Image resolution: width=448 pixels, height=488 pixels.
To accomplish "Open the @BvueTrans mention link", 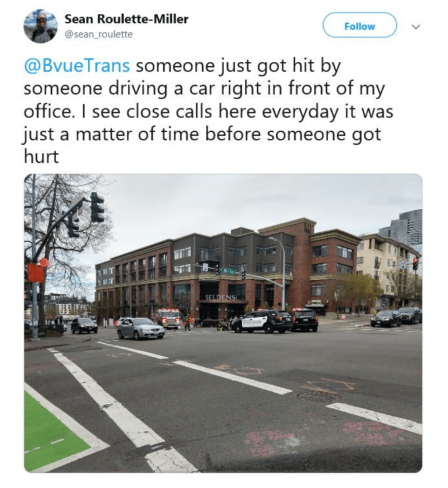I will pyautogui.click(x=77, y=66).
